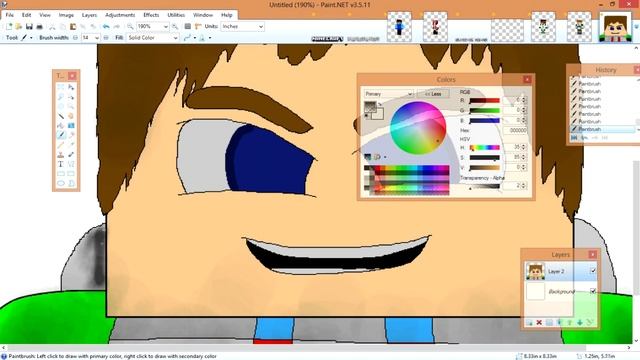Screen dimensions: 640x360
Task: Click the Save toolbar icon
Action: tap(29, 27)
